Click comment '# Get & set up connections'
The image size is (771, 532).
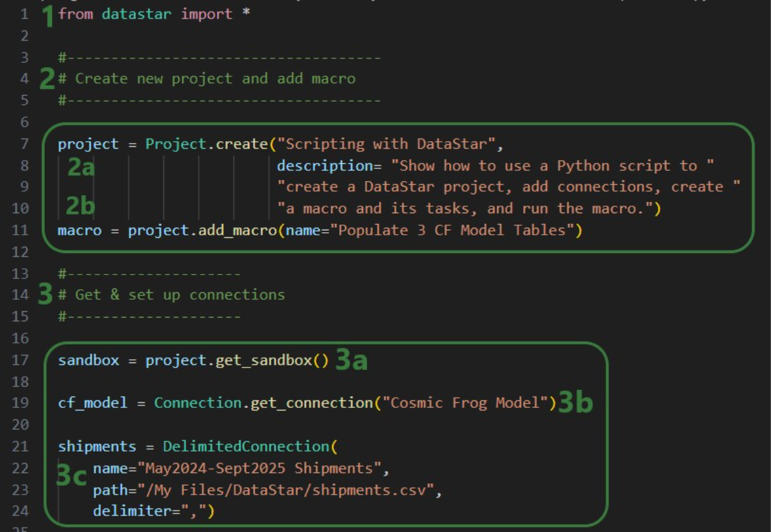171,295
